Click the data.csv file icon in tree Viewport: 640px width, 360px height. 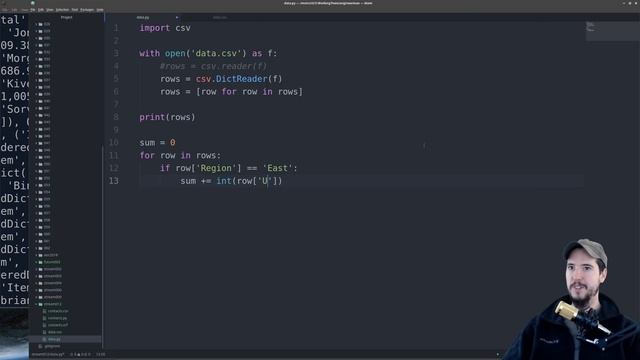[x=44, y=332]
